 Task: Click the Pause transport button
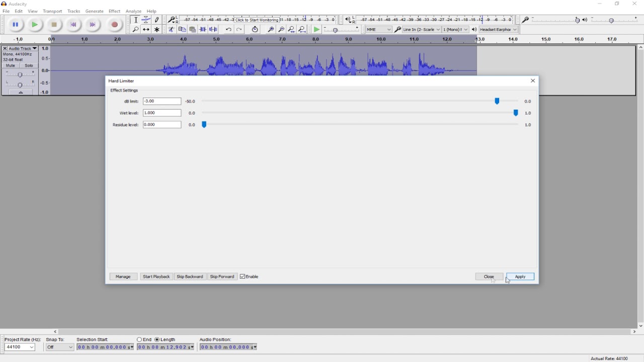click(x=16, y=24)
